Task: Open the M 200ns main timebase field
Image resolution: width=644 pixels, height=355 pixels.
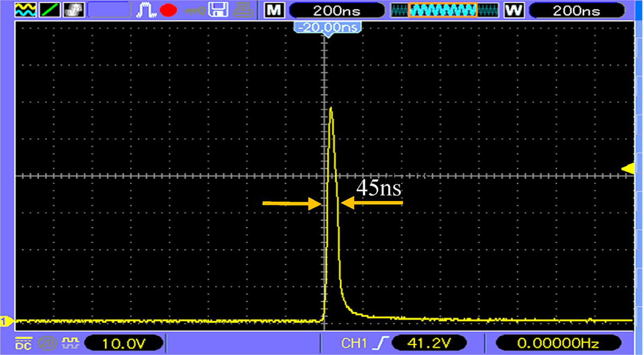Action: (x=336, y=10)
